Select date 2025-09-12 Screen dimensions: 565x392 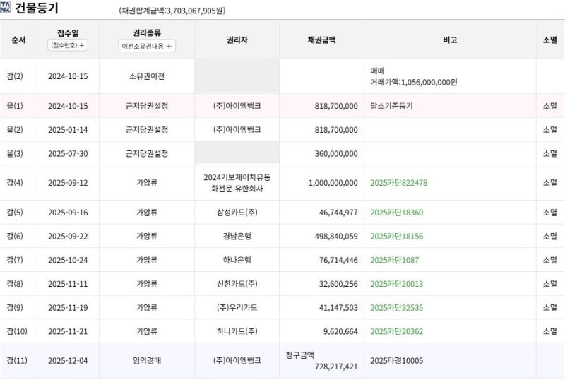pos(68,183)
